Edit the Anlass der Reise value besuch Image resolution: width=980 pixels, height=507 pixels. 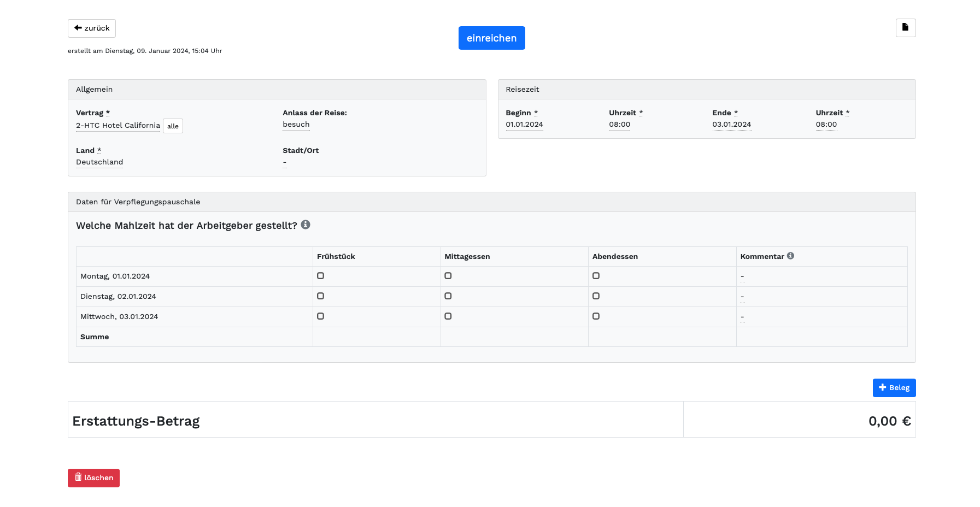296,125
